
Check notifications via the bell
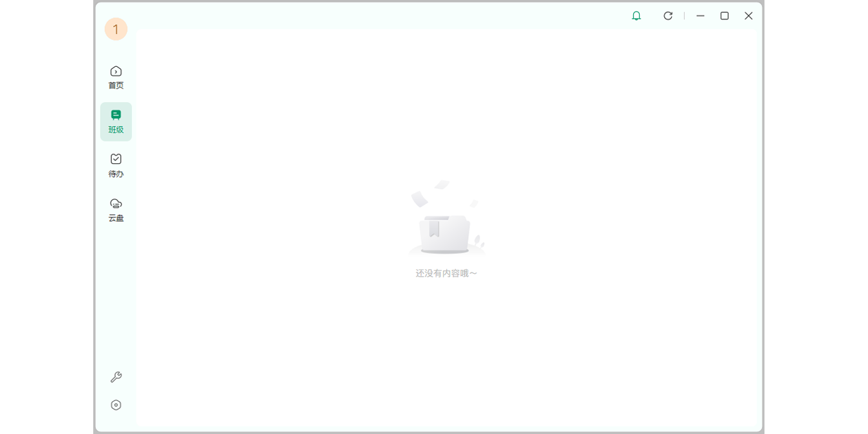click(637, 15)
